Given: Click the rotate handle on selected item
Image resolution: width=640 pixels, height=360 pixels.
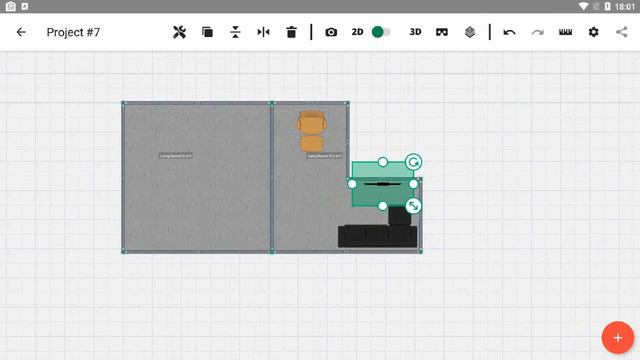Looking at the screenshot, I should pos(413,162).
